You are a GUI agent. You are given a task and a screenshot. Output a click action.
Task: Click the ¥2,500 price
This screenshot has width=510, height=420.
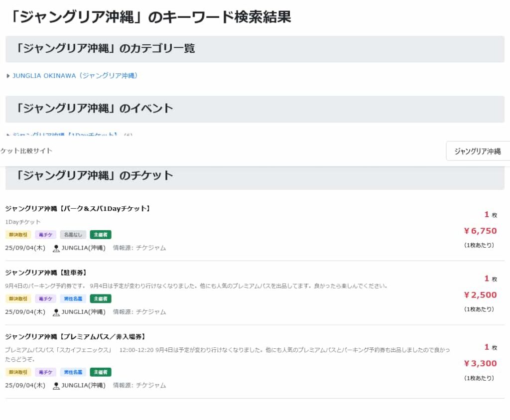point(481,295)
